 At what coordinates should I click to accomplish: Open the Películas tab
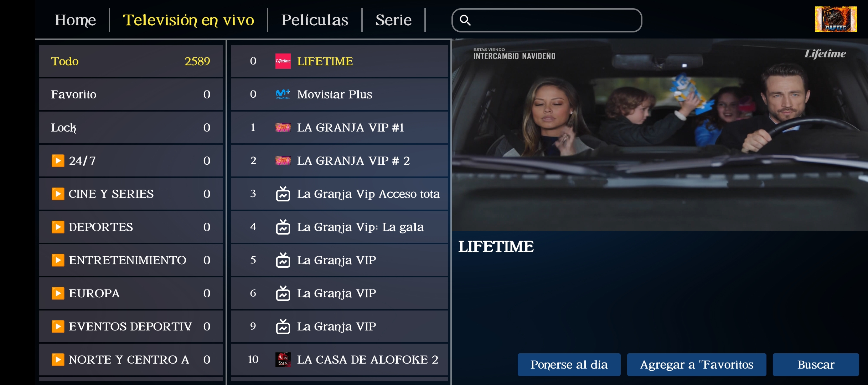[x=314, y=20]
